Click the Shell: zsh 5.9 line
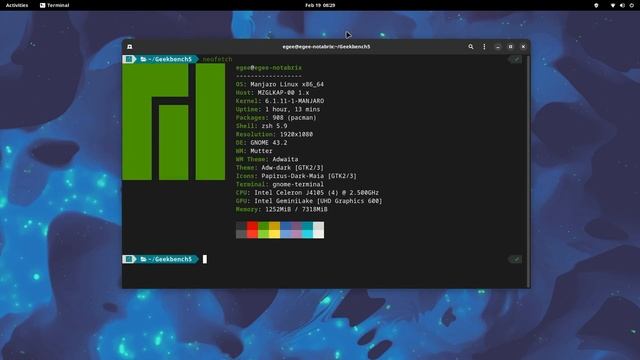The image size is (640, 360). (x=261, y=126)
